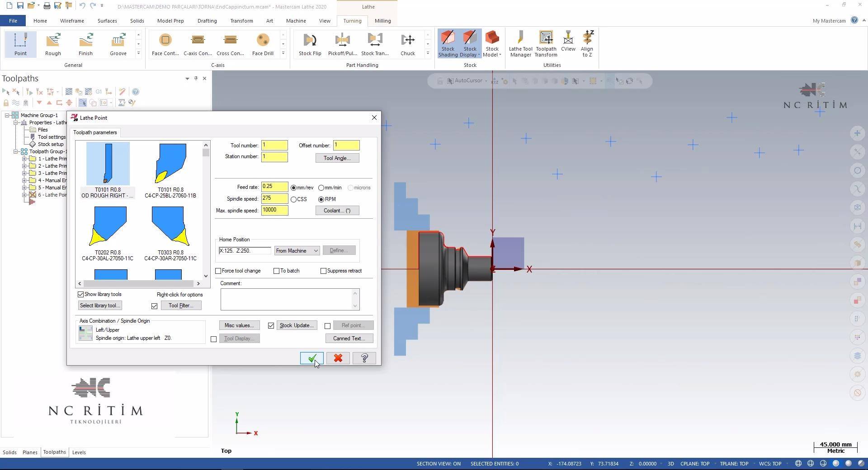Click the Save icon in quick access toolbar
The width and height of the screenshot is (868, 470).
tap(20, 6)
